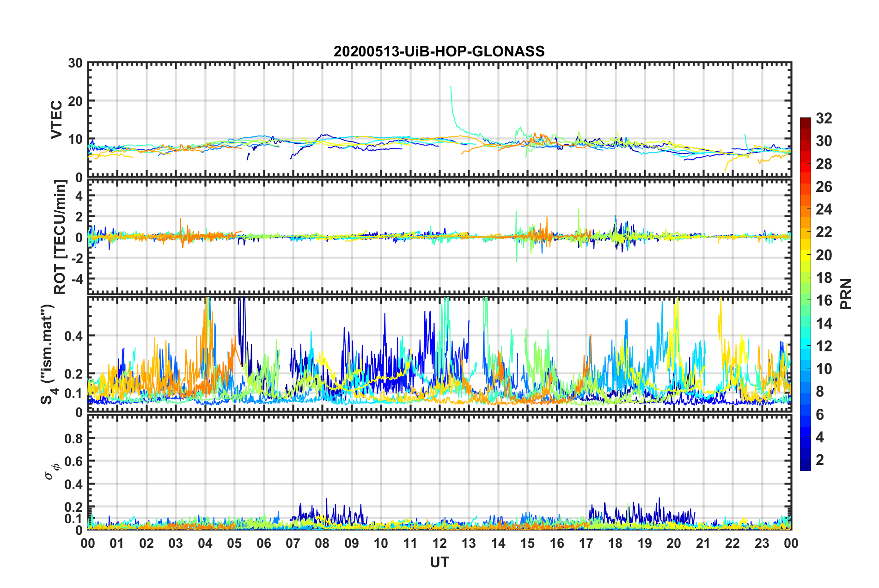This screenshot has width=879, height=588.
Task: Click the 12 label on PRN colorbar
Action: click(x=824, y=346)
